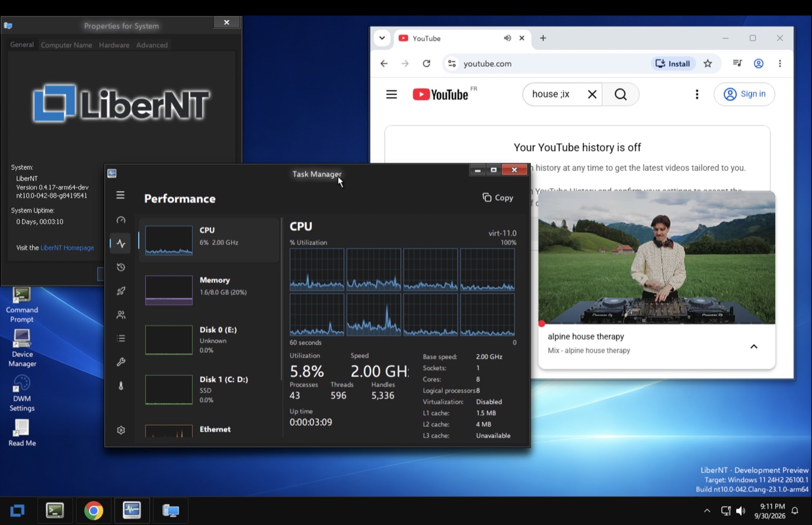Open Details list icon in Task Manager
812x525 pixels.
tap(121, 338)
